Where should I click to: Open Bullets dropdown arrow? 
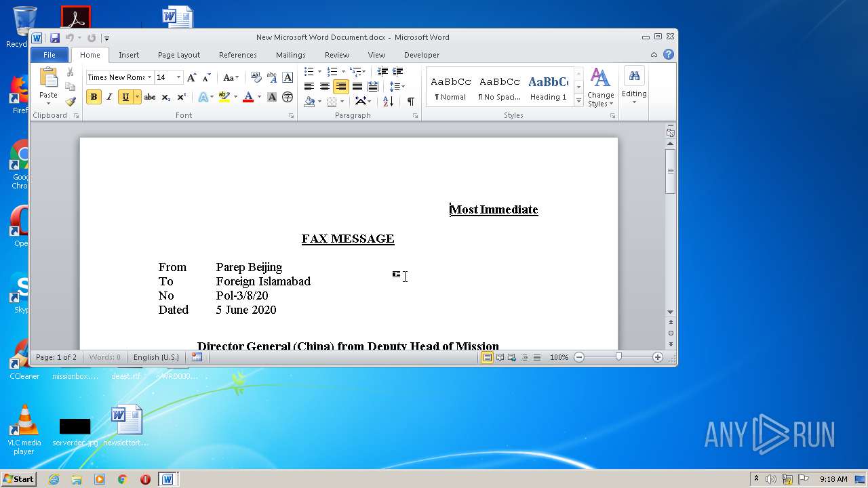[x=319, y=72]
